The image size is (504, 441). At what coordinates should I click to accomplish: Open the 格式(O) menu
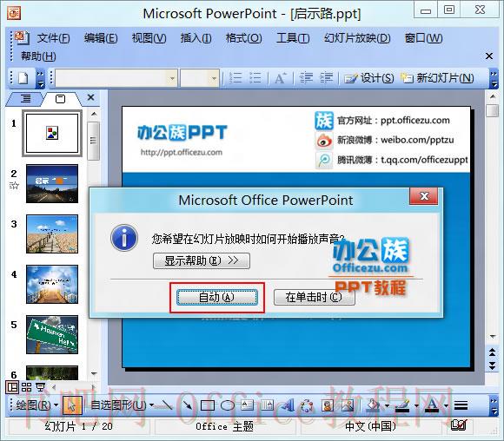tap(243, 38)
